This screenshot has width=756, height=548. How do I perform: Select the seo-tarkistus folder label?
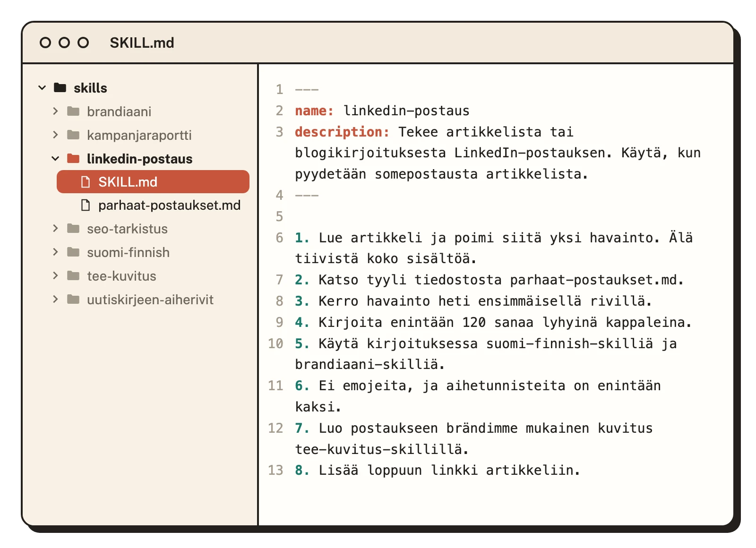tap(127, 229)
